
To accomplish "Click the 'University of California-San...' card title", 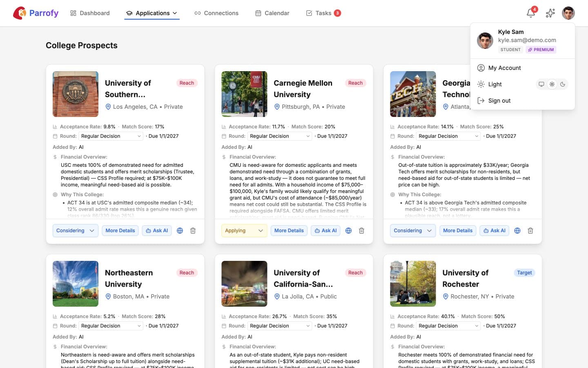I will pos(303,278).
